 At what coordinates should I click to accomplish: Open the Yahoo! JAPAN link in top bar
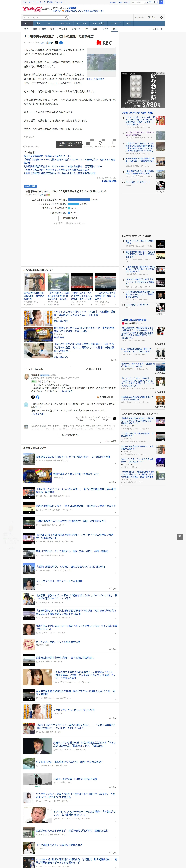[116, 2]
